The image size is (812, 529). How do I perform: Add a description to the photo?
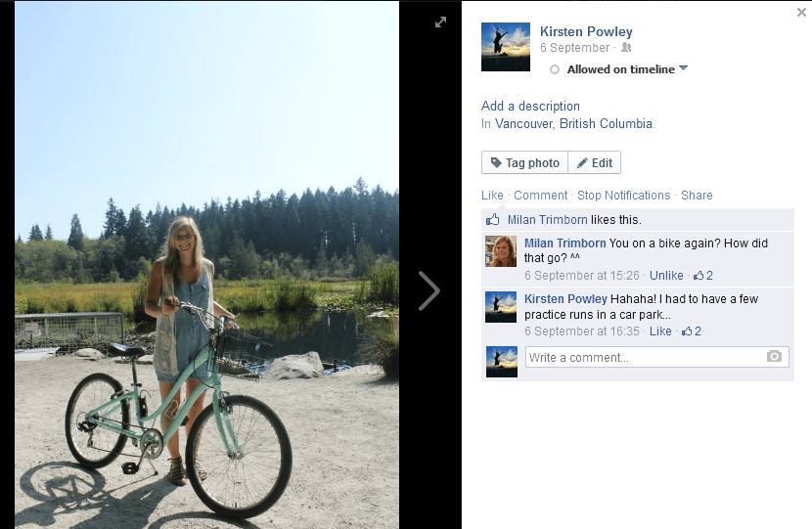click(530, 106)
